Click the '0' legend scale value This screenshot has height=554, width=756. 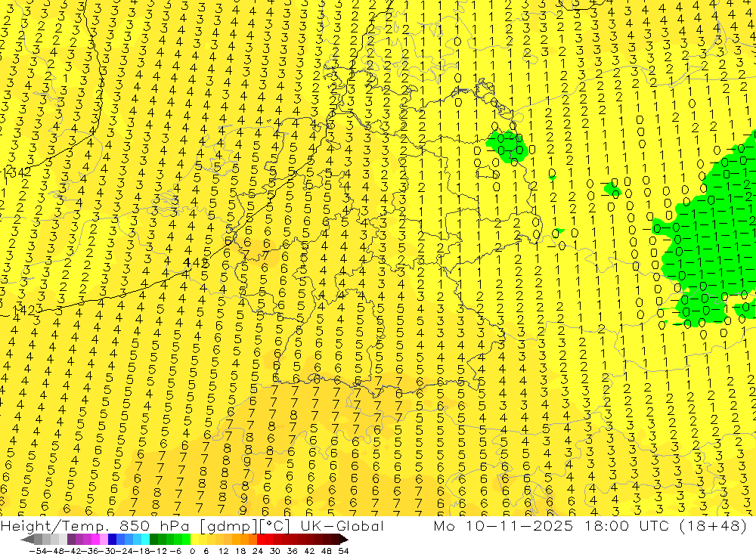(192, 551)
